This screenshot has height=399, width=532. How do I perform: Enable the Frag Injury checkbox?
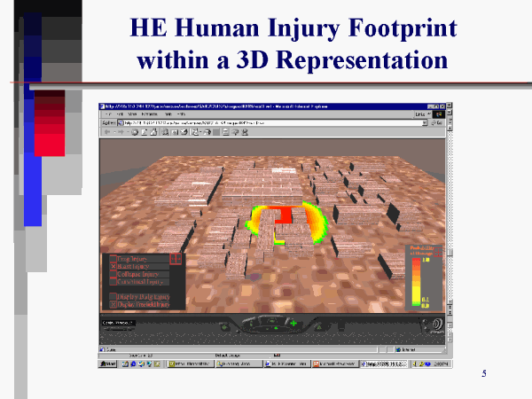113,258
